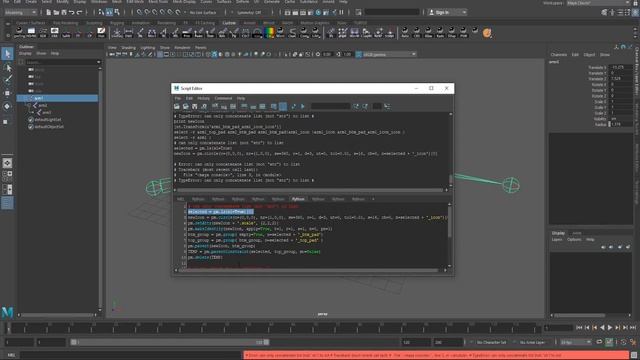Click Save Script icon in Script Editor
640x360 pixels.
[195, 107]
